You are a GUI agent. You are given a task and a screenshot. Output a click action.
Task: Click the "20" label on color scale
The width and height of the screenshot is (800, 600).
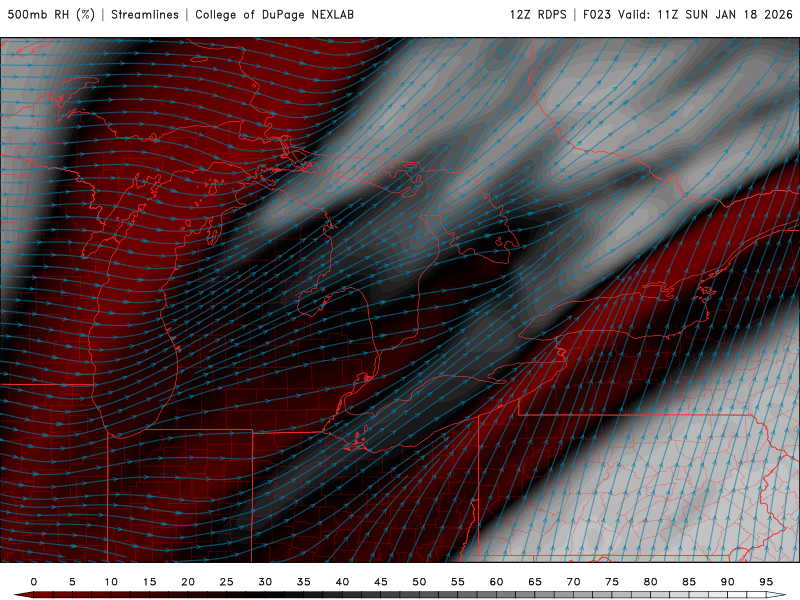[x=188, y=582]
